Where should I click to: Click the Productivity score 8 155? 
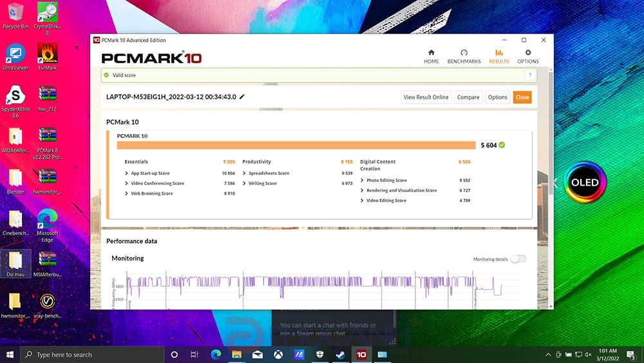[346, 162]
